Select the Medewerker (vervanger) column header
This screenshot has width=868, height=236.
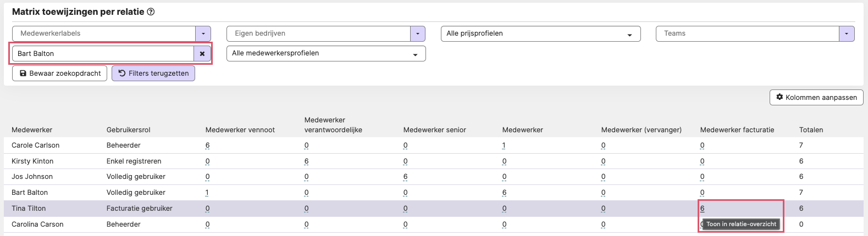tap(642, 130)
